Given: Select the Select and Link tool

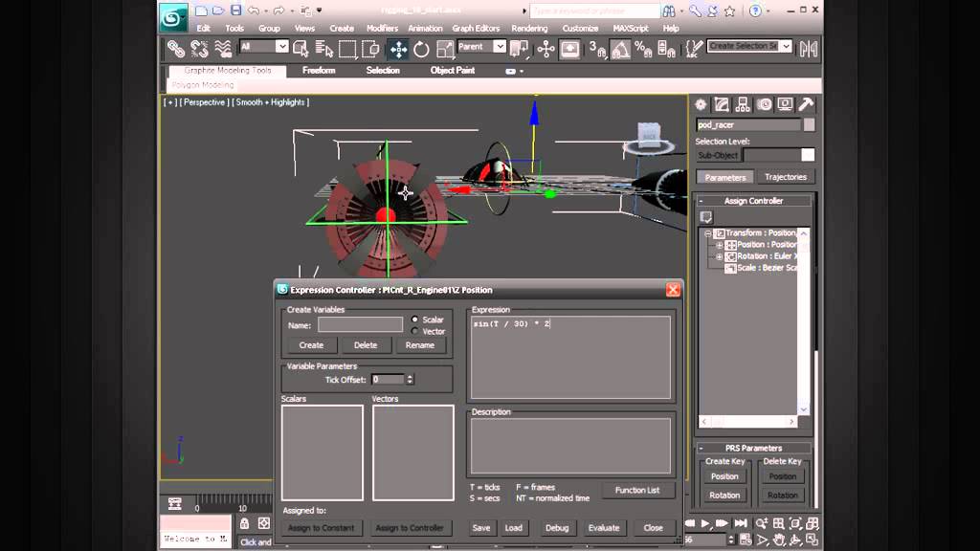Looking at the screenshot, I should [176, 48].
